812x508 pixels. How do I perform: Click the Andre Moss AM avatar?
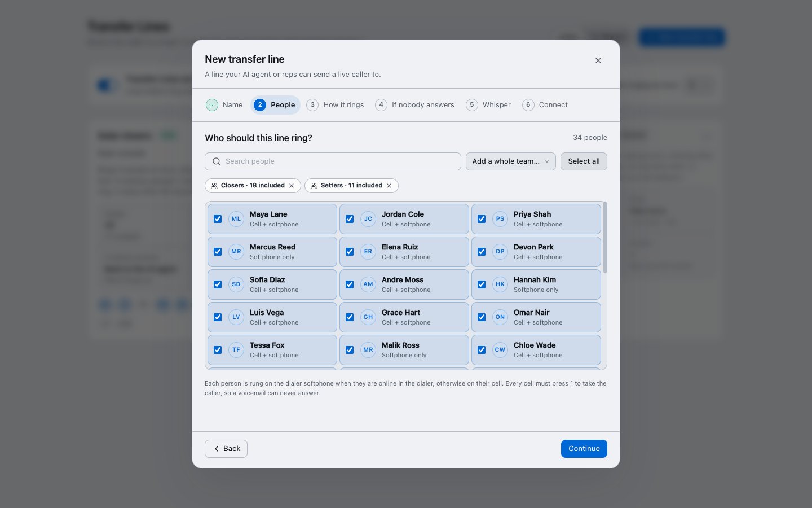(368, 284)
